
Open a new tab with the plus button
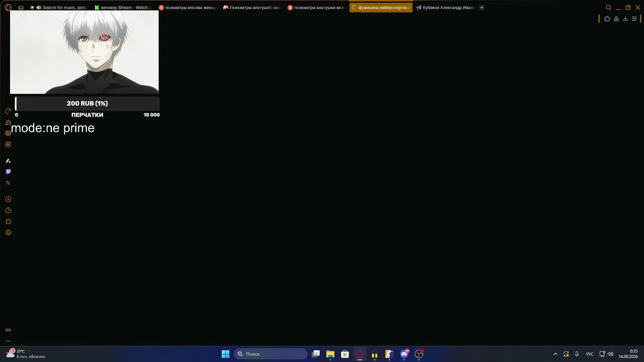(x=482, y=8)
